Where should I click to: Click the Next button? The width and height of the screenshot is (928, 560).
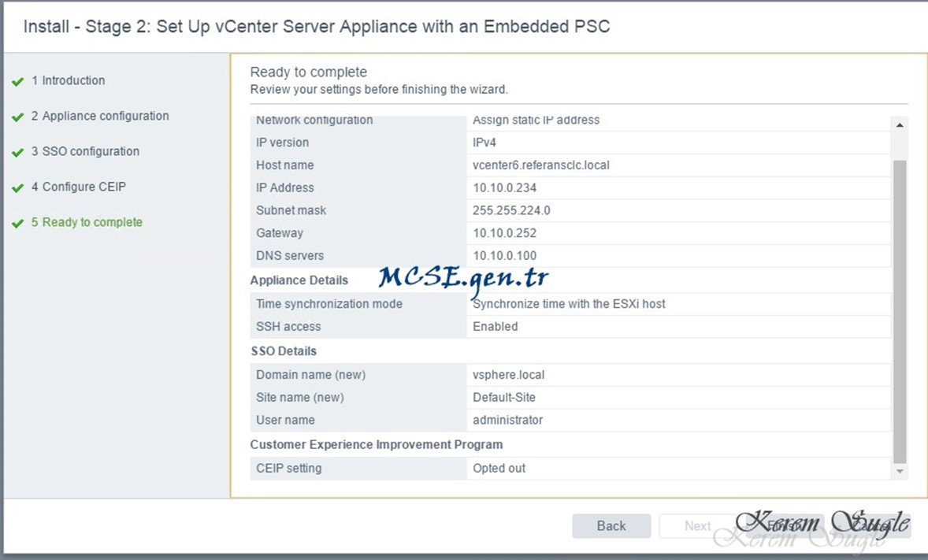(698, 525)
